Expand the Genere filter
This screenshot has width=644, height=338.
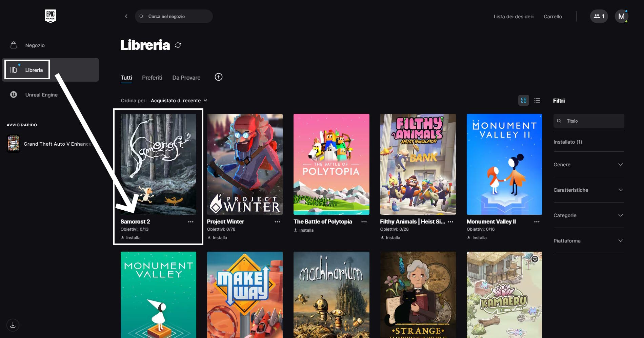point(588,165)
